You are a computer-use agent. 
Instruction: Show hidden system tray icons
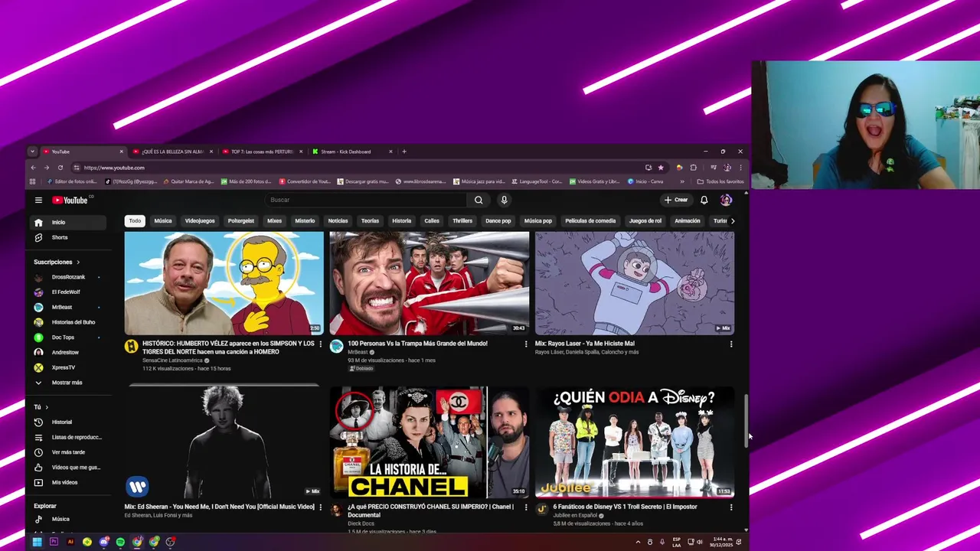638,542
